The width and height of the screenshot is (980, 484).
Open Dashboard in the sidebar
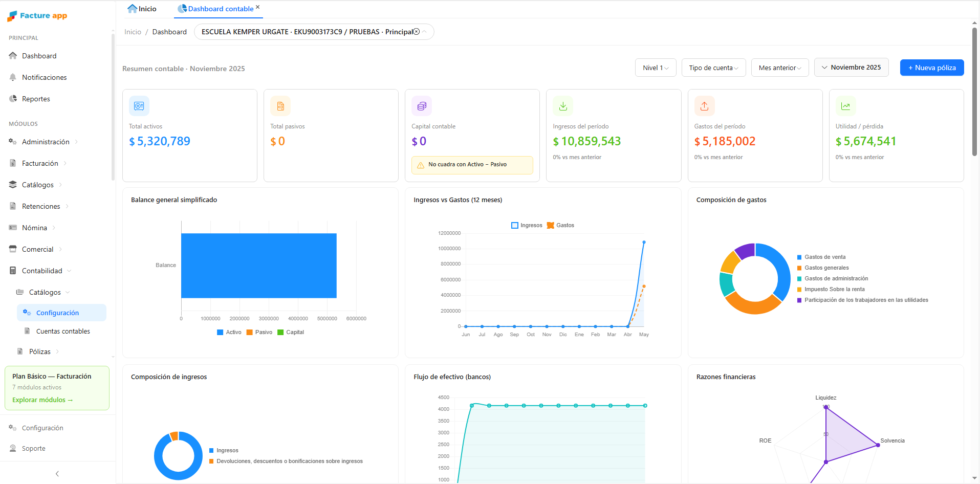pyautogui.click(x=39, y=56)
